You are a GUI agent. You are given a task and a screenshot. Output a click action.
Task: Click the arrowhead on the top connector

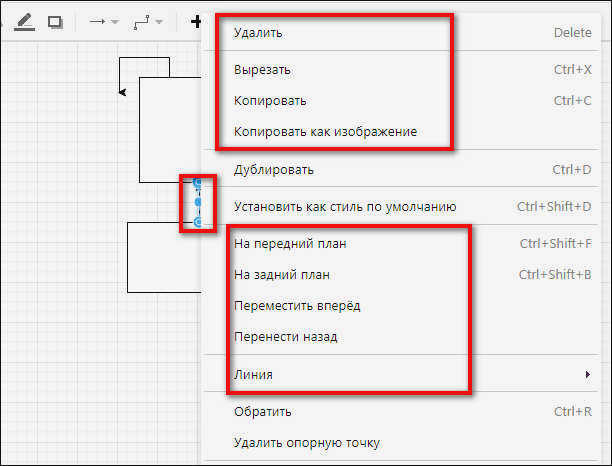[x=123, y=92]
